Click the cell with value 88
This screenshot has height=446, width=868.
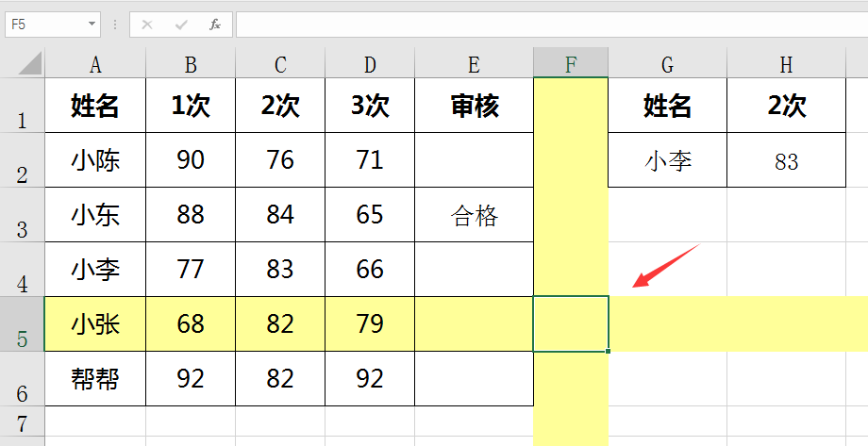click(191, 215)
